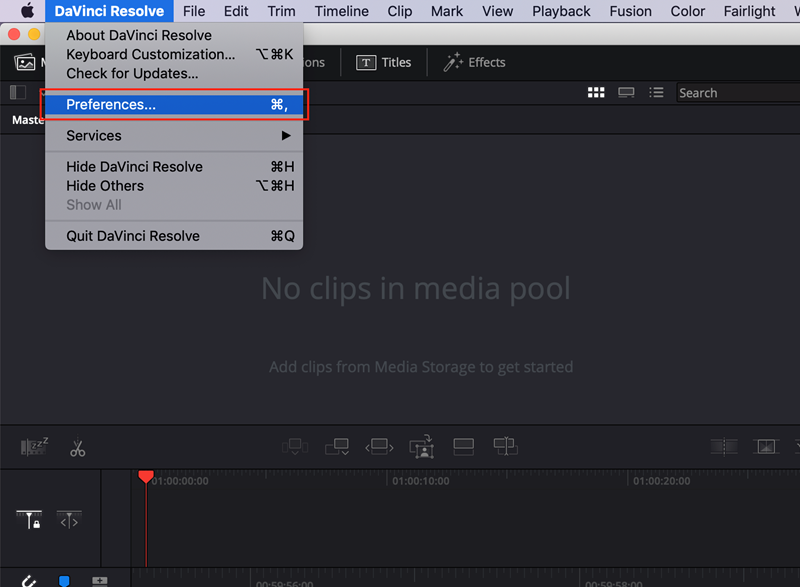Viewport: 800px width, 587px height.
Task: Toggle the bin list sidebar panel
Action: 18,92
